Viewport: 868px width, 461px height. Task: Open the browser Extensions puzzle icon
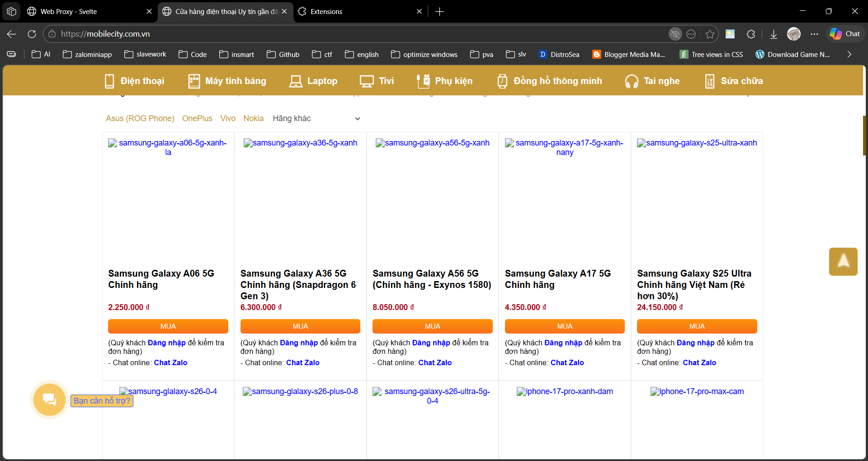point(751,34)
